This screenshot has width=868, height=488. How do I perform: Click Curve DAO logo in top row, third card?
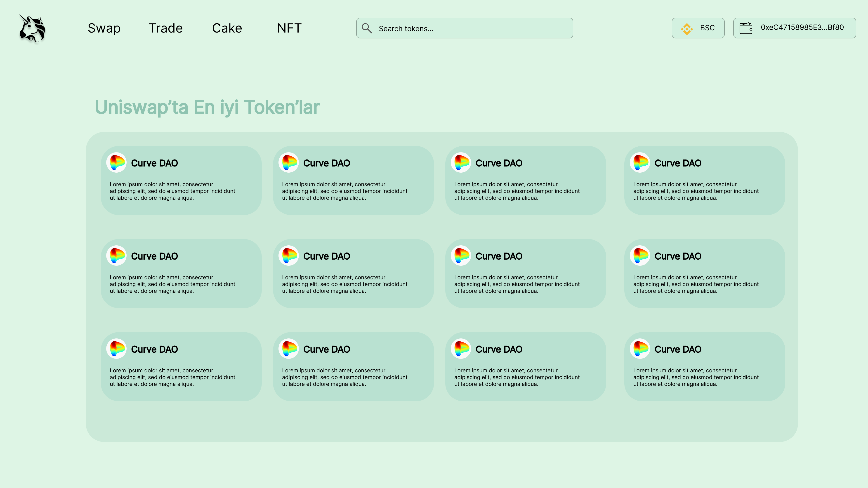click(461, 163)
